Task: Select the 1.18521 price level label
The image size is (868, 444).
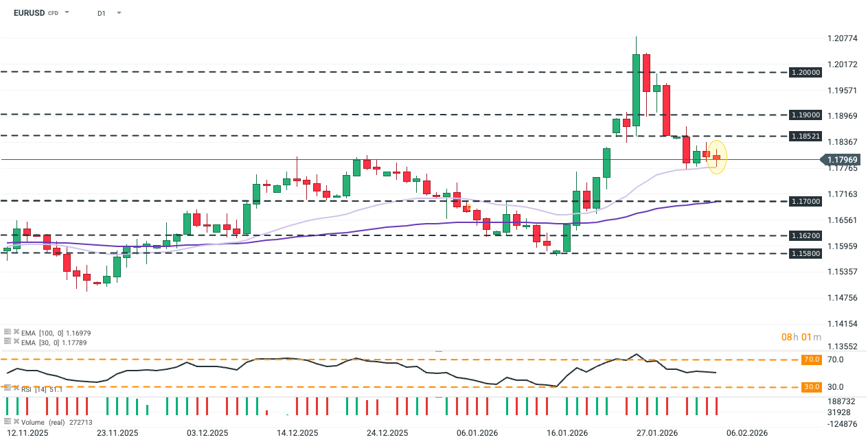Action: 805,136
